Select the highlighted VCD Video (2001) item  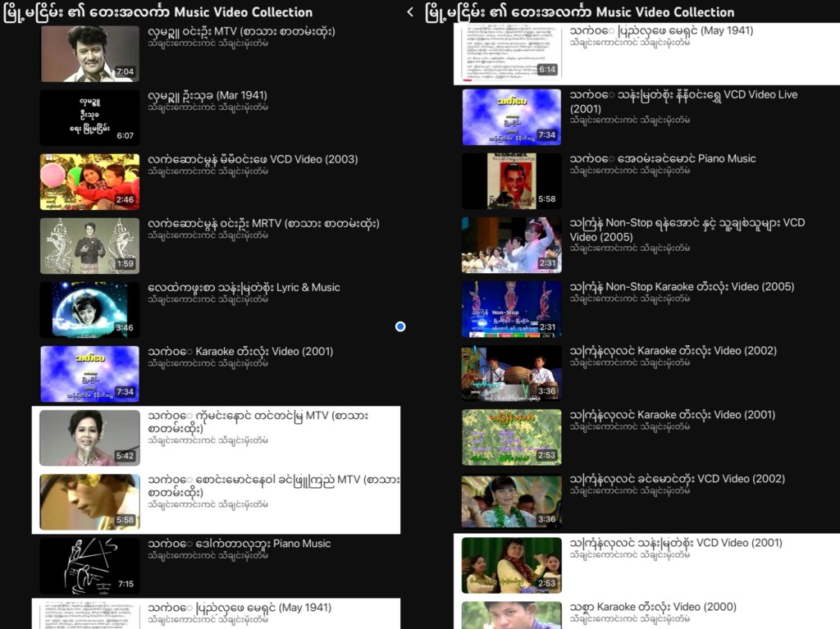click(x=646, y=565)
